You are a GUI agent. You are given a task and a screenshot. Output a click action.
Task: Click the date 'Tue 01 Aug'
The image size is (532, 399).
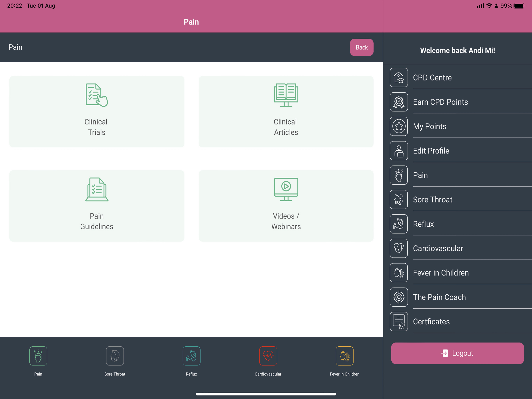point(41,6)
